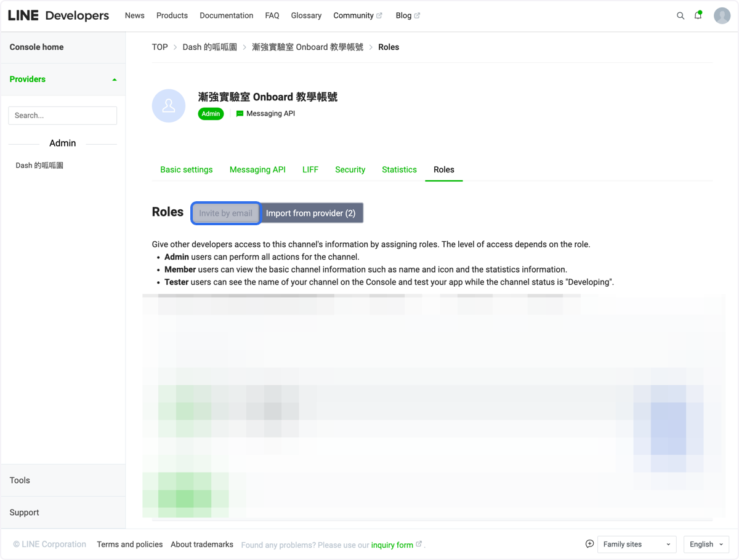Open the user profile avatar menu
This screenshot has height=560, width=739.
click(x=722, y=15)
